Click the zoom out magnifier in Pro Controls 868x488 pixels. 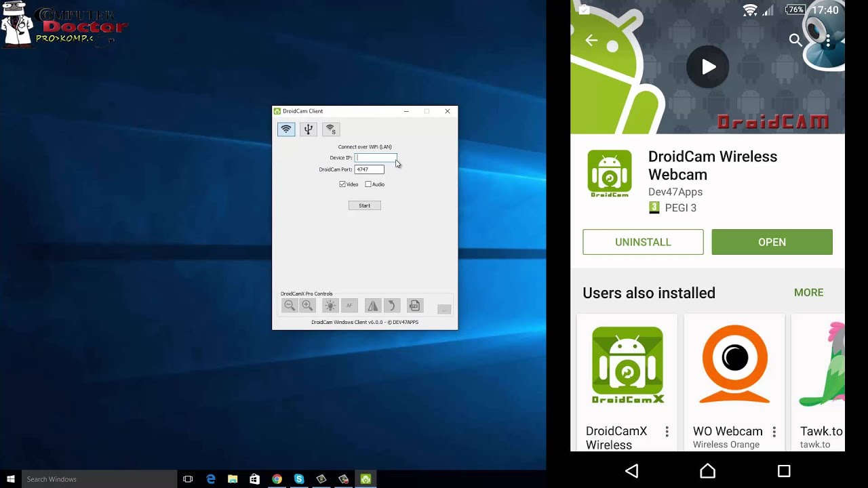point(290,306)
